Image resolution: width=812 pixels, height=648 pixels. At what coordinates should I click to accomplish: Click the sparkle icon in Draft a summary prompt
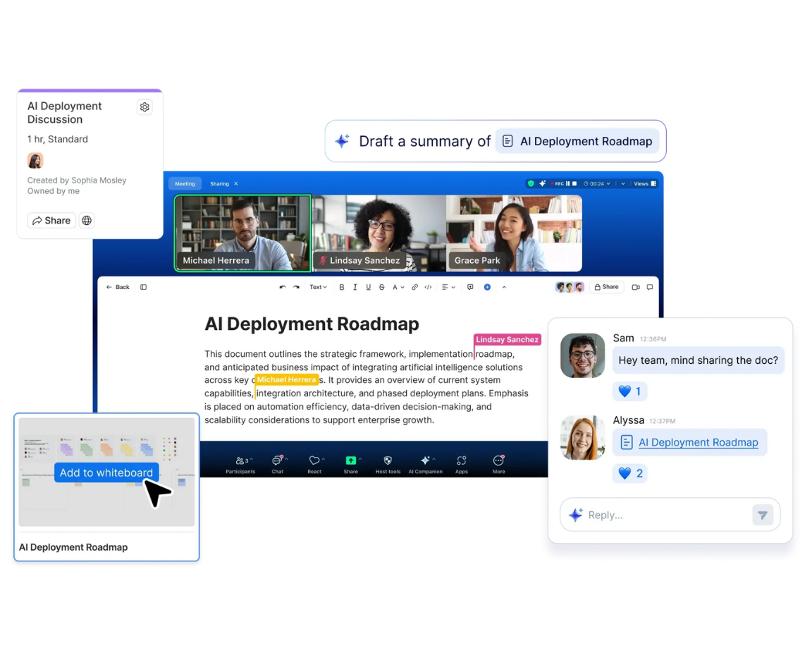coord(343,141)
